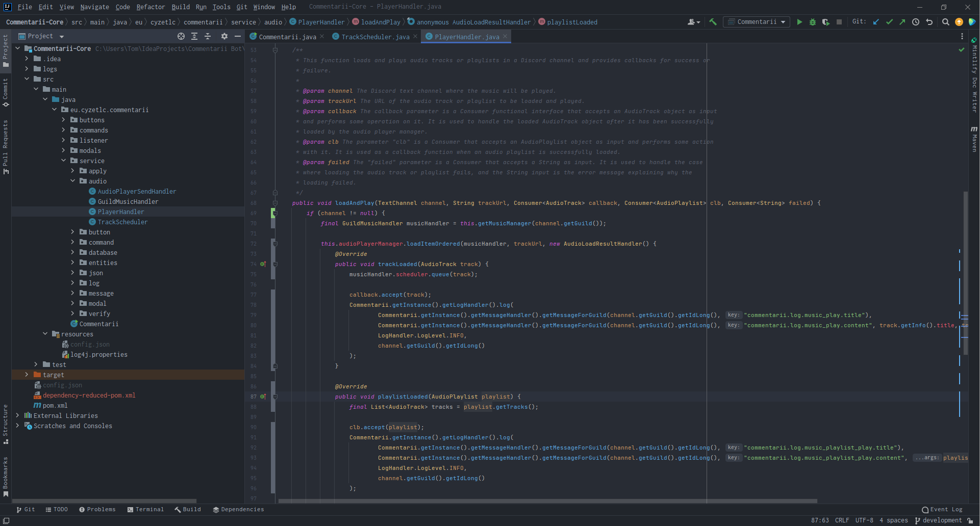Switch to TrackScheduler.java tab

(375, 37)
